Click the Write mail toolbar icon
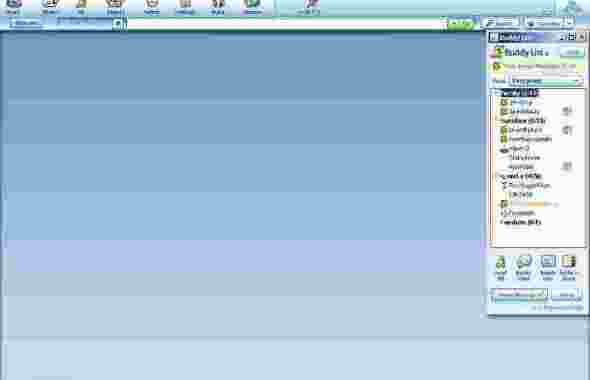590x380 pixels. click(x=50, y=6)
